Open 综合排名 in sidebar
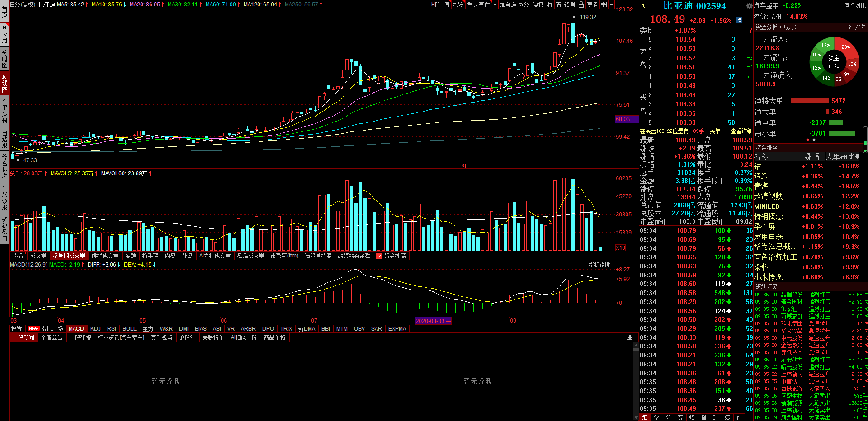This screenshot has width=868, height=421. click(5, 167)
